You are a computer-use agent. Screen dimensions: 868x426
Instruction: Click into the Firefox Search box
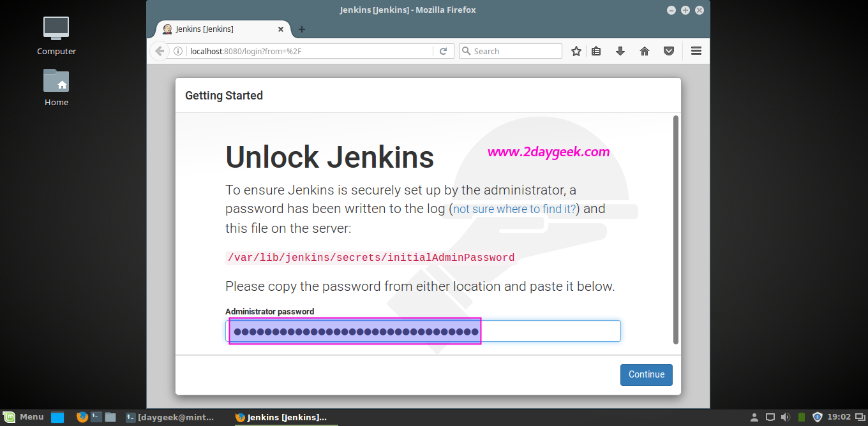click(511, 51)
